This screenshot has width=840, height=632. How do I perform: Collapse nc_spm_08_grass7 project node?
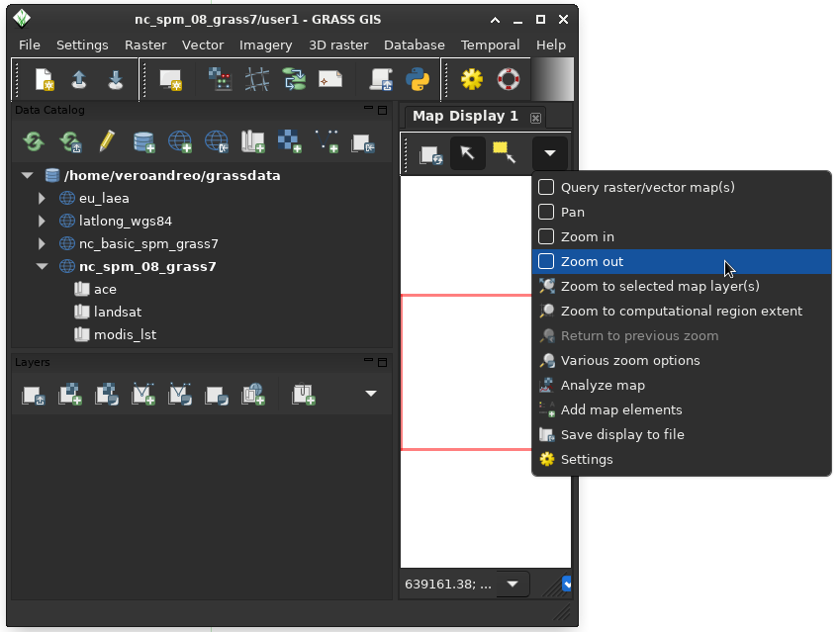point(42,266)
